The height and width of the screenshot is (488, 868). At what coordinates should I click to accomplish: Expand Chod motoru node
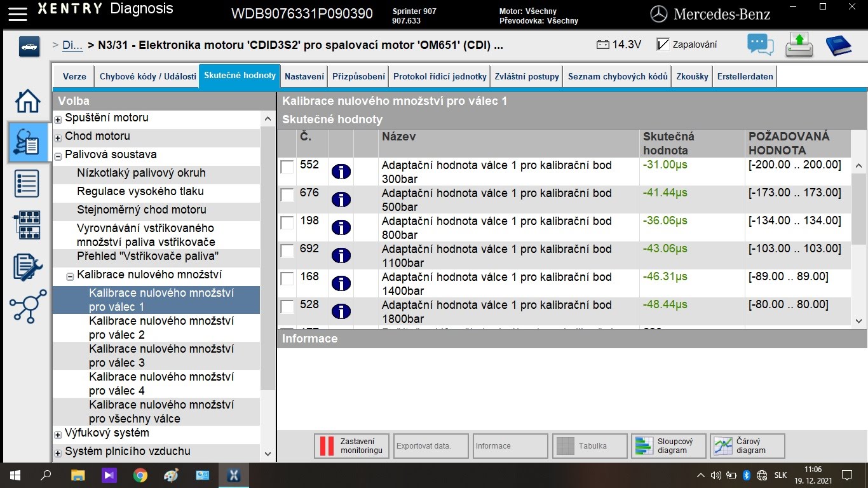click(58, 138)
